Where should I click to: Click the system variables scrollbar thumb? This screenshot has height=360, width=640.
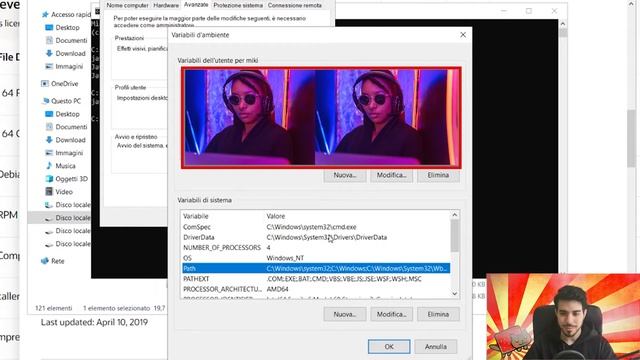(455, 236)
